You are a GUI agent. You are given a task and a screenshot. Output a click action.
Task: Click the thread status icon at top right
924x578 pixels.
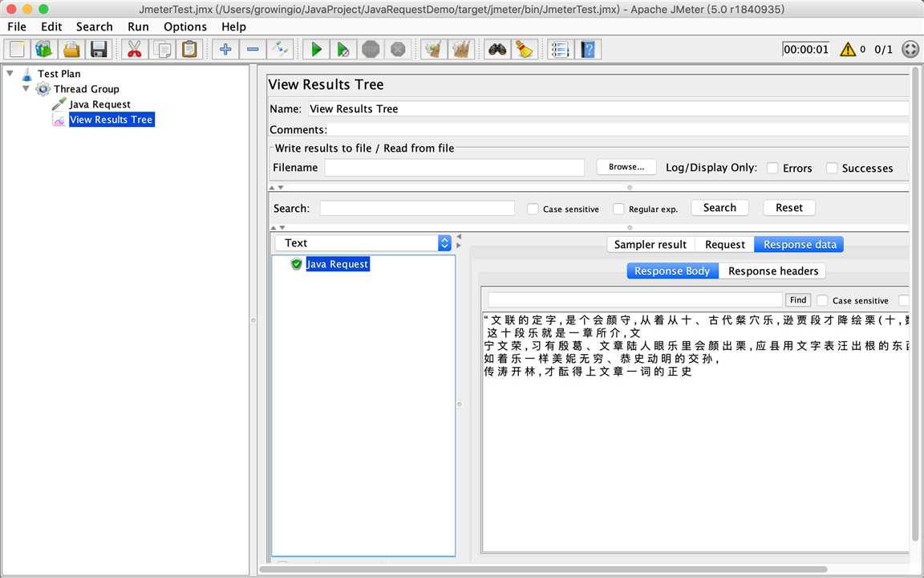point(910,49)
